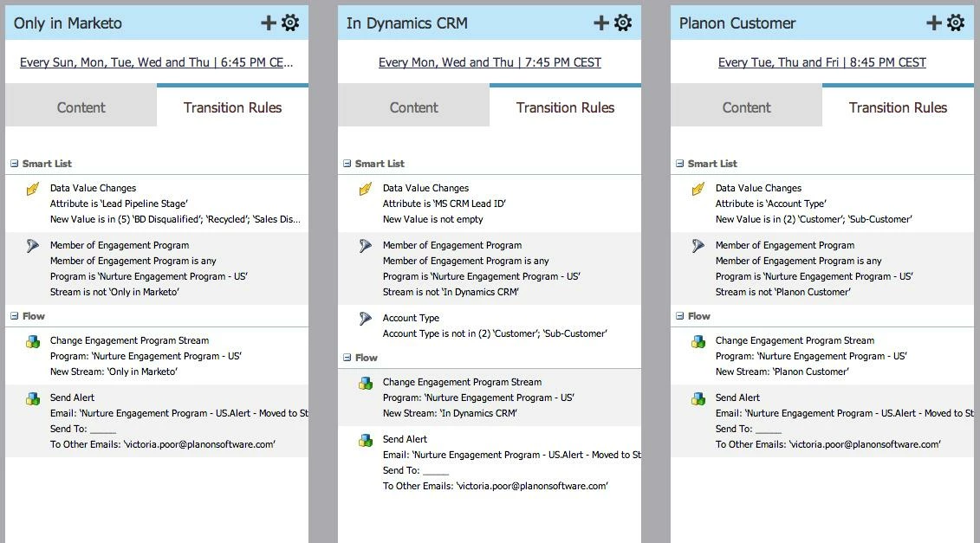
Task: Click the plus icon in Planon Customer header
Action: pos(934,23)
